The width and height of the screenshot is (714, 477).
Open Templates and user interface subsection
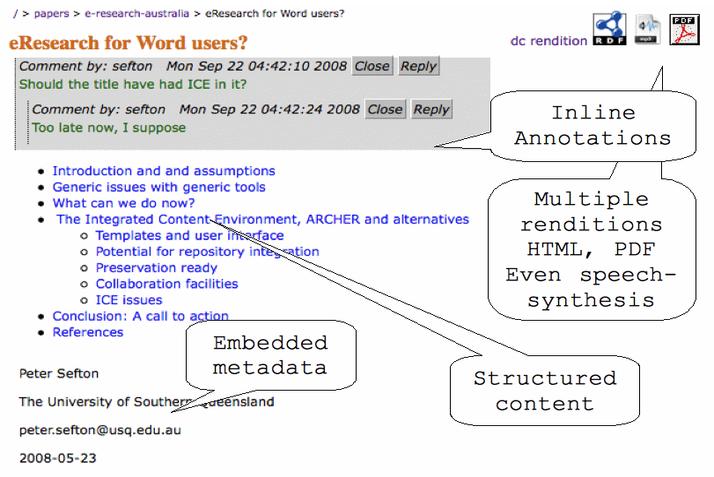click(x=189, y=235)
